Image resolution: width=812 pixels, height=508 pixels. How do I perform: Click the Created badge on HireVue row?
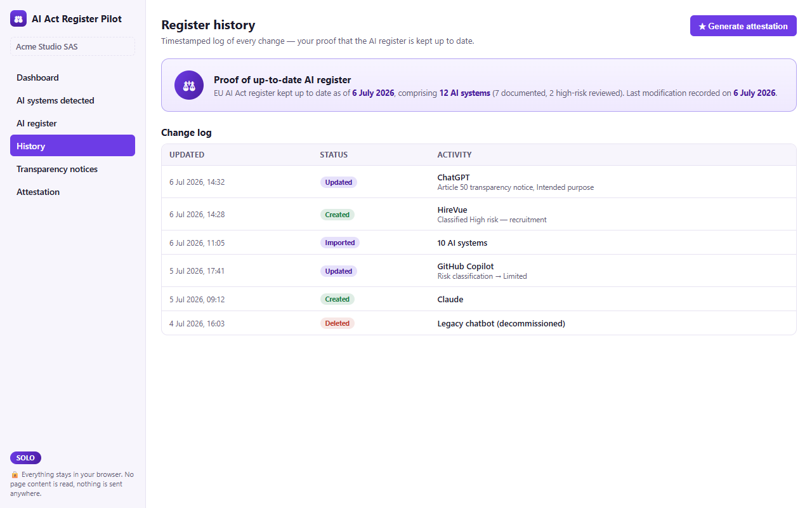[x=337, y=215]
